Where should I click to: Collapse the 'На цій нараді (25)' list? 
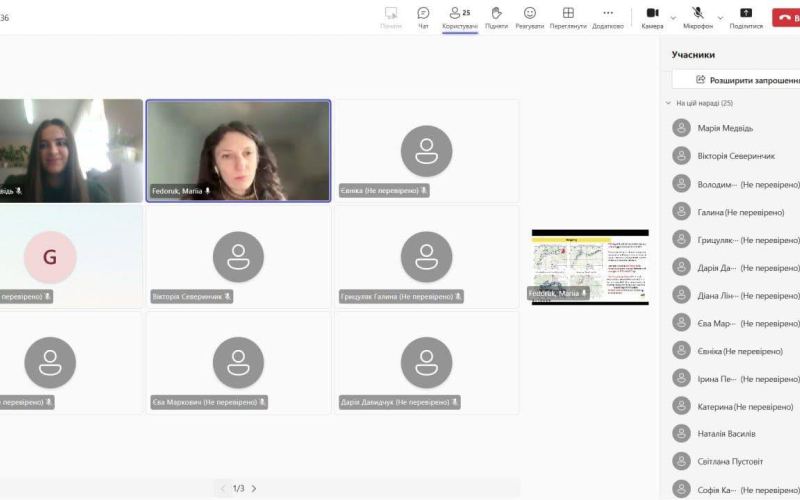668,103
